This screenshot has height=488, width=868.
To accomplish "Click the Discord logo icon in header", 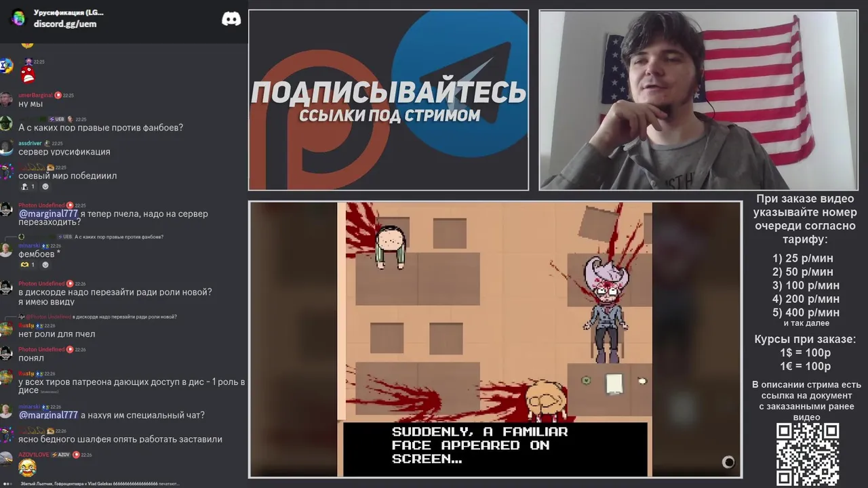I will coord(231,19).
